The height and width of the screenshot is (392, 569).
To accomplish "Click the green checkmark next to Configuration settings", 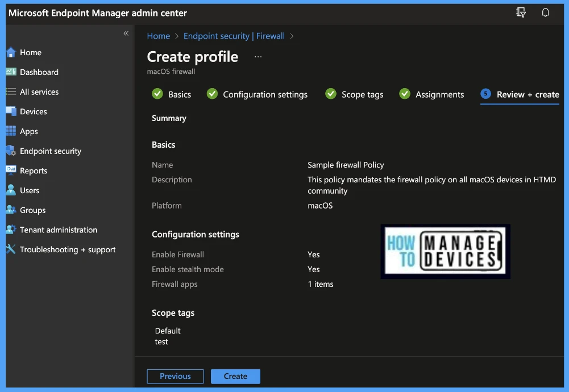I will (x=212, y=94).
